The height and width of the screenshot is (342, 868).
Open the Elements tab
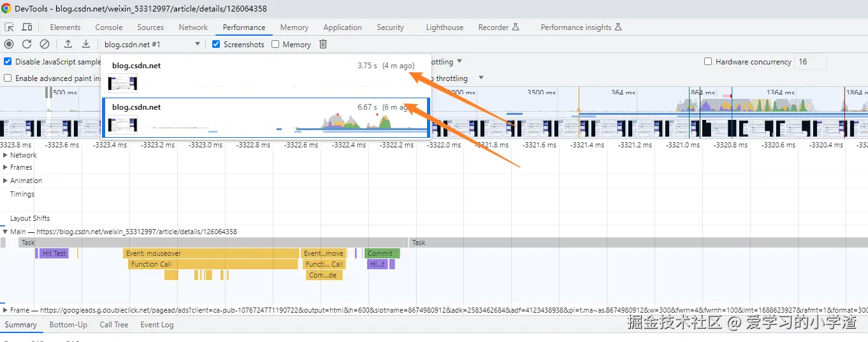pos(65,27)
